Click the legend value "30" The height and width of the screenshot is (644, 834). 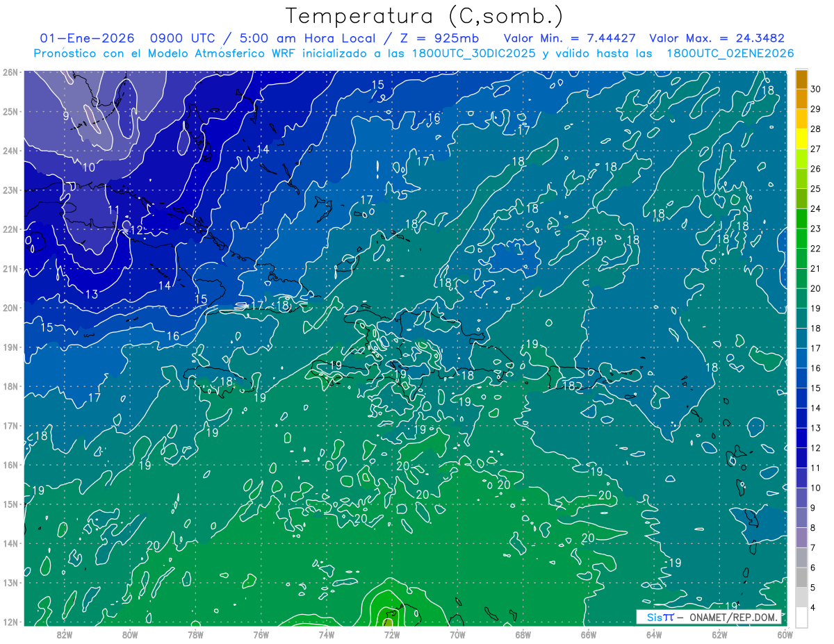[816, 89]
